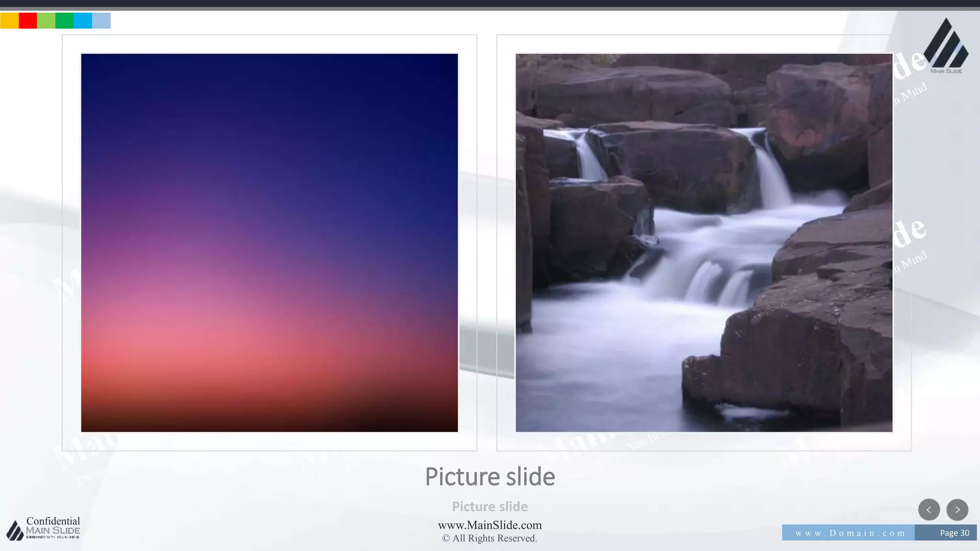Select the cyan blue color swatch

pos(83,21)
